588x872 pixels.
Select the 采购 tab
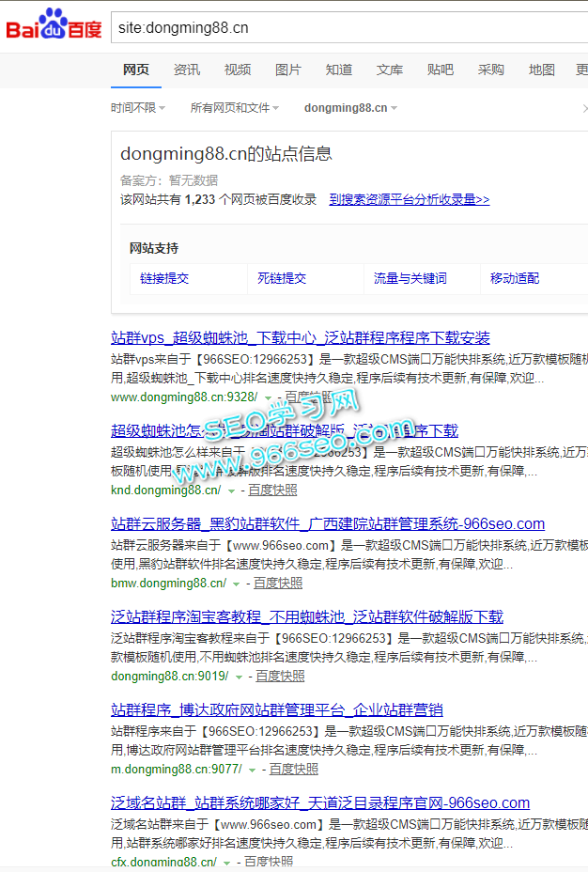(490, 70)
